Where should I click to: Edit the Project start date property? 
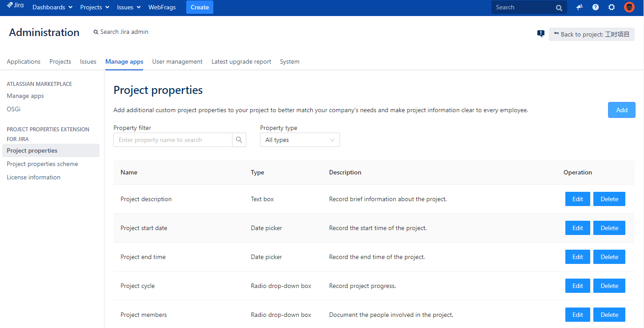578,228
